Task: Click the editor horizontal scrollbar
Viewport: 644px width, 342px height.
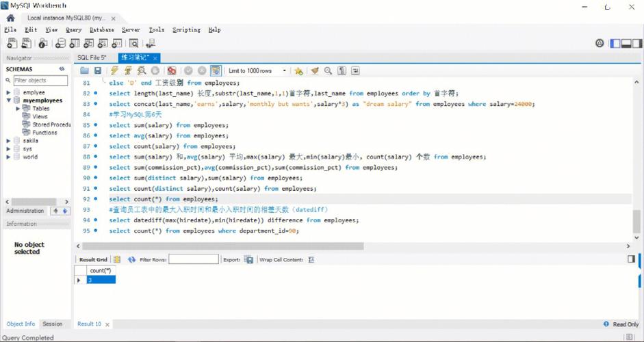Action: (x=222, y=246)
